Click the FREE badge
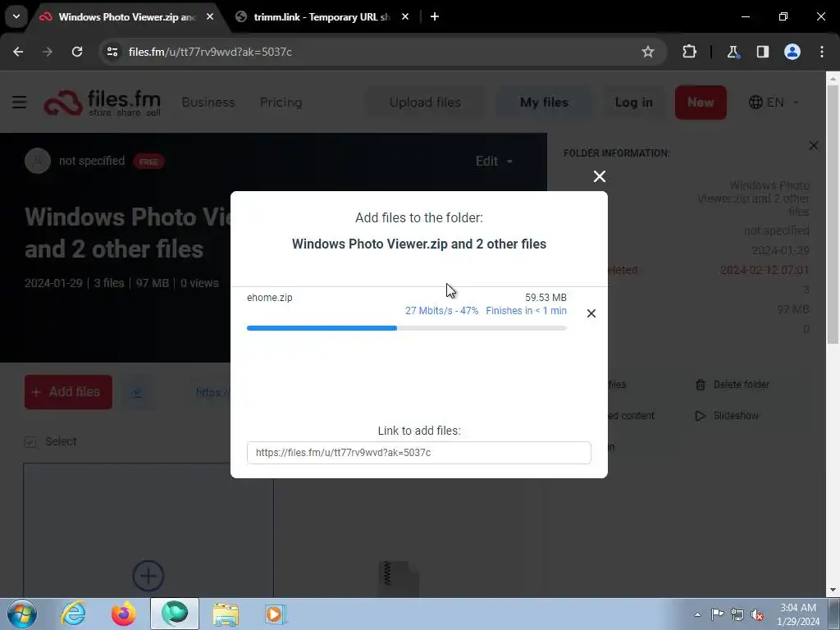The height and width of the screenshot is (630, 840). point(148,162)
